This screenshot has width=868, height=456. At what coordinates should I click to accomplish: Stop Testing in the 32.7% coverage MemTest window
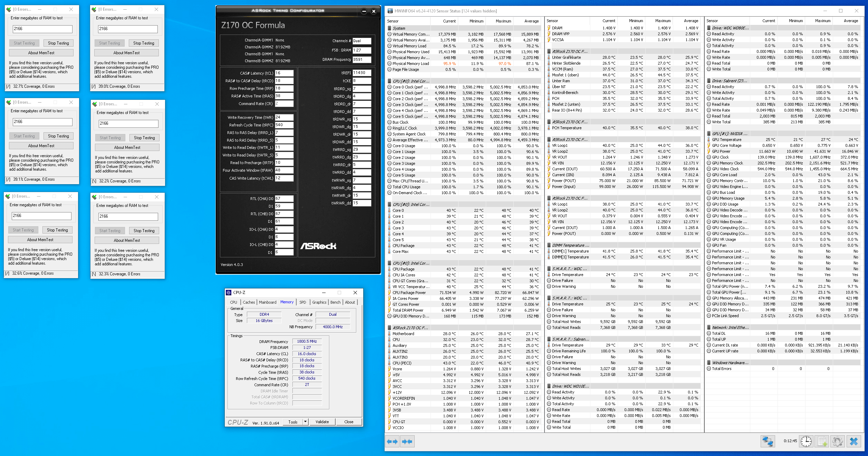coord(58,43)
